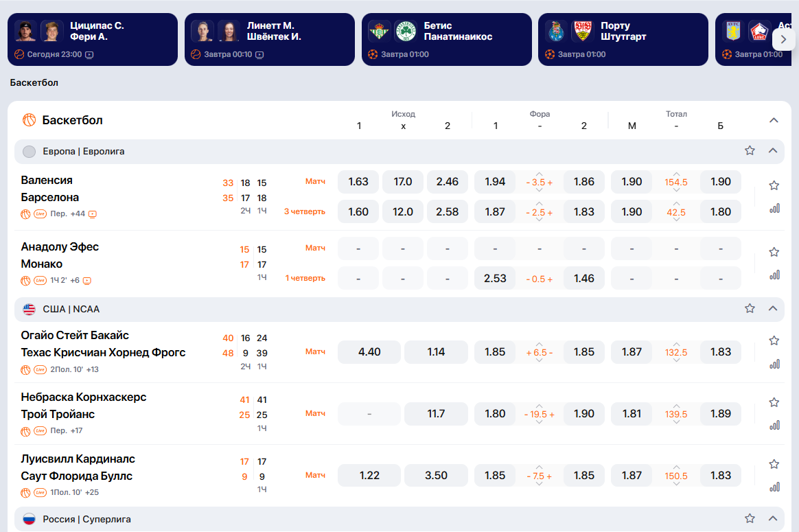Click the orange basketball icon beside Баскетбол heading

[30, 120]
